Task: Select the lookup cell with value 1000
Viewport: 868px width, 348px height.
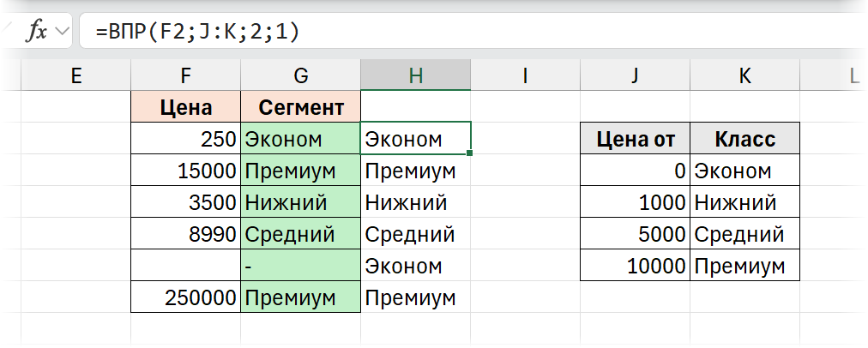Action: [635, 202]
